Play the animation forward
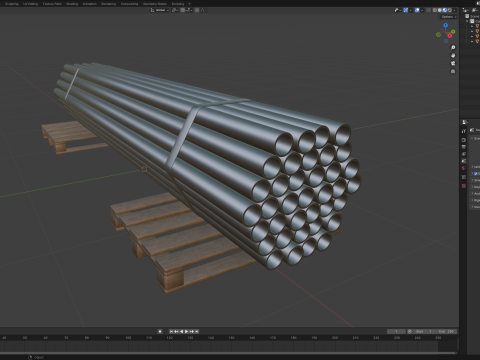480x360 pixels. click(187, 331)
